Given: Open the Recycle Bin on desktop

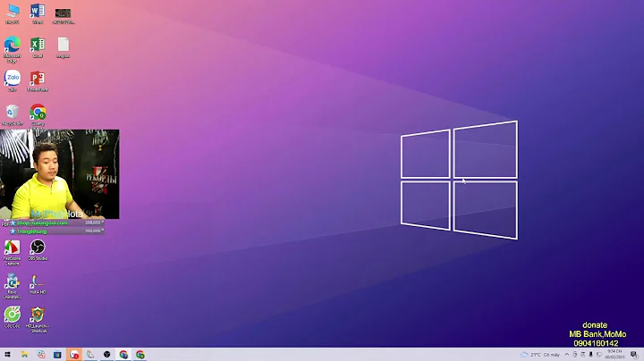Looking at the screenshot, I should (13, 114).
